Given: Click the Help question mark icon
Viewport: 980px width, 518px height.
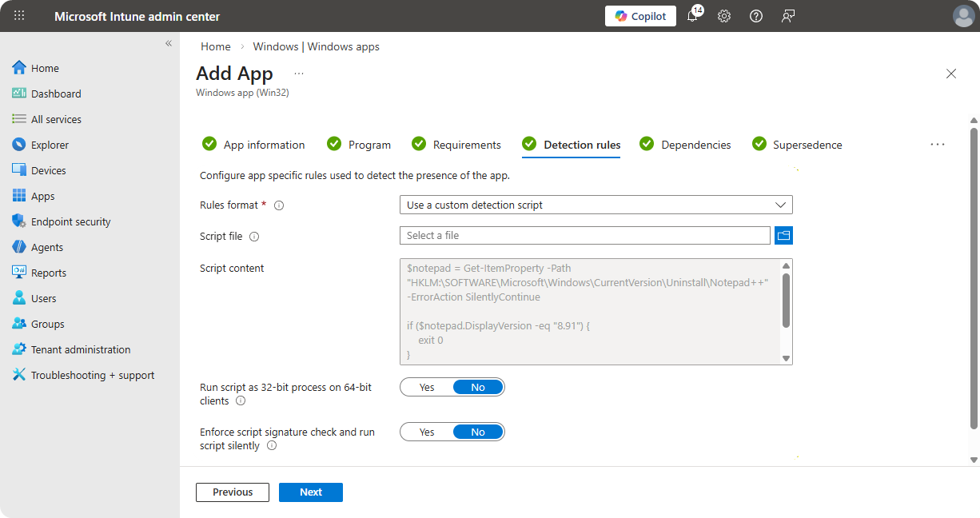Looking at the screenshot, I should tap(756, 16).
